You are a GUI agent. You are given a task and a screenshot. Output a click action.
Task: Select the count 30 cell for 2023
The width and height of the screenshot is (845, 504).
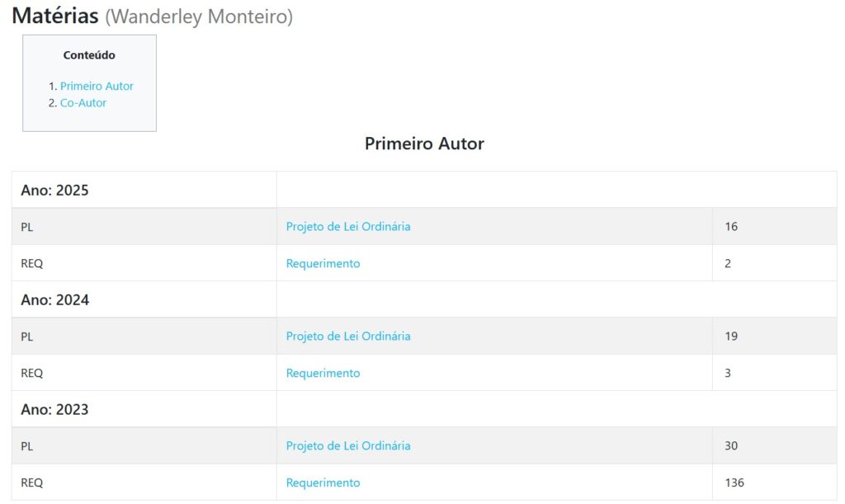click(x=731, y=445)
